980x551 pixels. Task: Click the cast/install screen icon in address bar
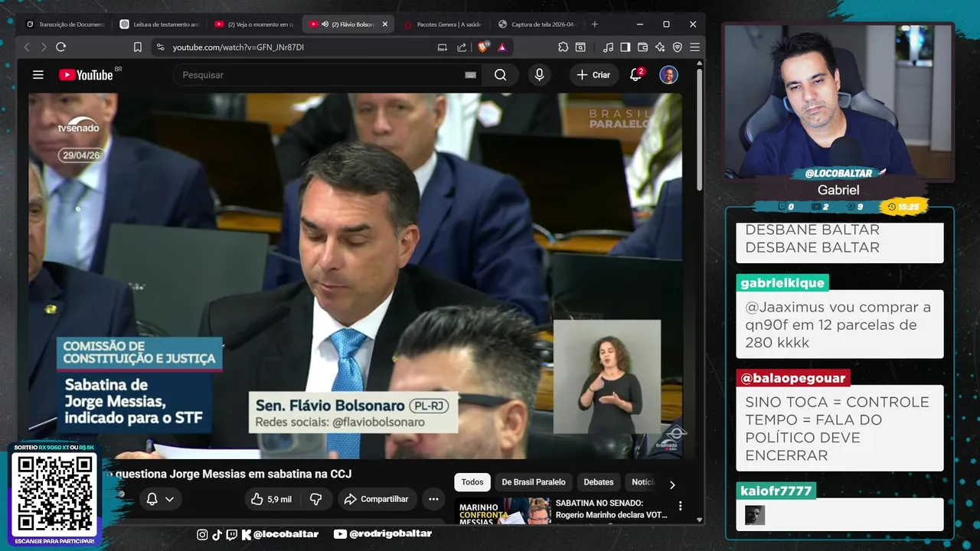[443, 47]
